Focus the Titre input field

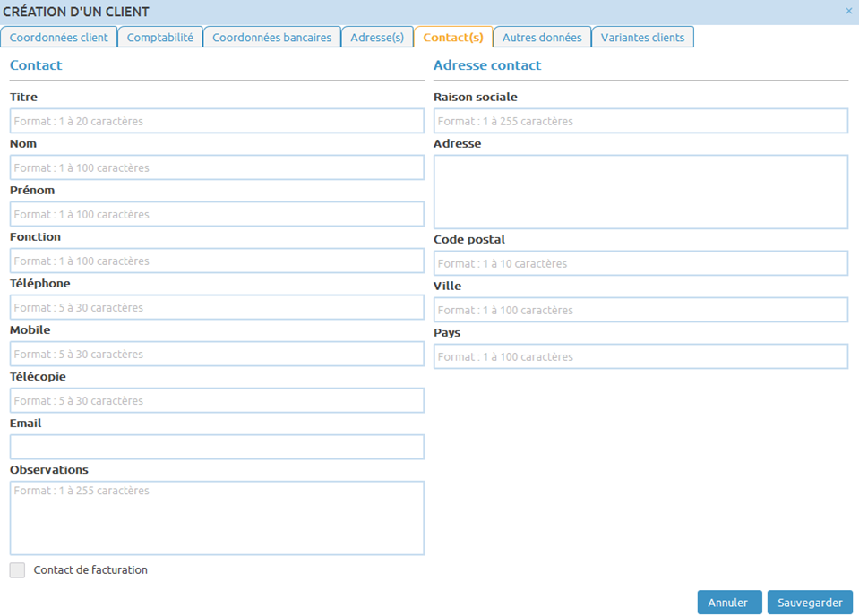point(217,121)
